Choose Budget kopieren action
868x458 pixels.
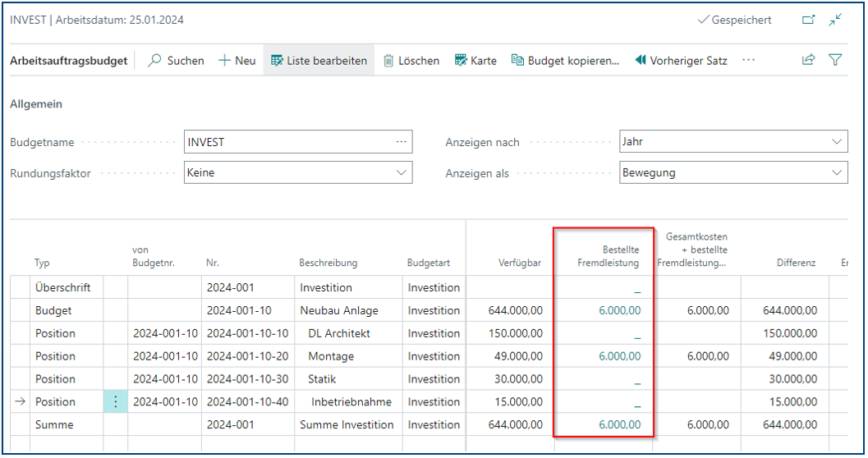565,60
